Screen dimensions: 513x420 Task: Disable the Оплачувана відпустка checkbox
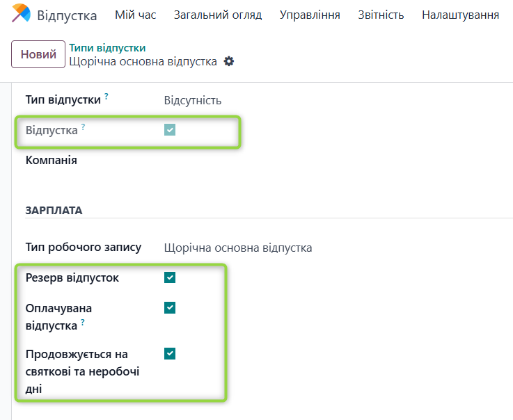pos(170,307)
